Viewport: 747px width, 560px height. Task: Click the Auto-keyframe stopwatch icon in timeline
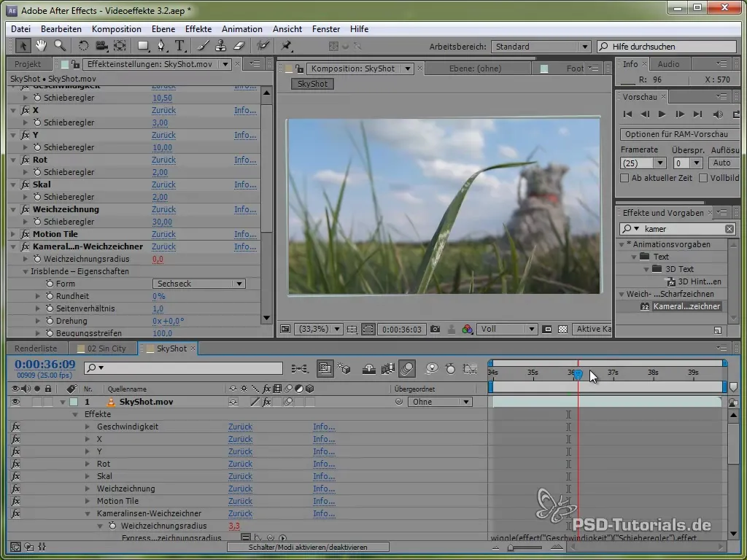click(x=449, y=368)
